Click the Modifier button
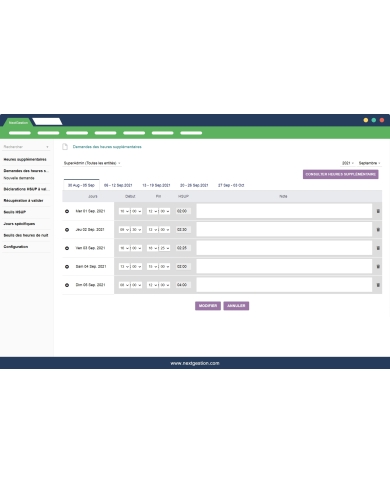The image size is (390, 484). pyautogui.click(x=208, y=306)
